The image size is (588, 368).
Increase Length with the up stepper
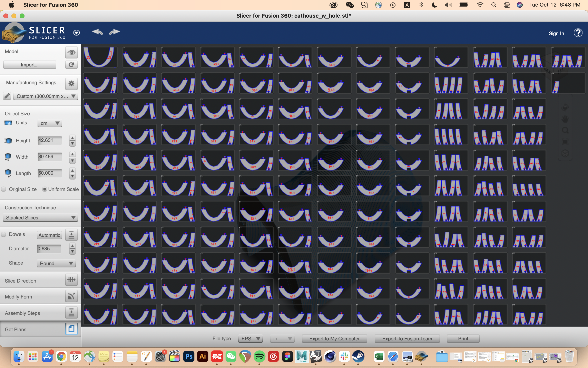pyautogui.click(x=72, y=170)
